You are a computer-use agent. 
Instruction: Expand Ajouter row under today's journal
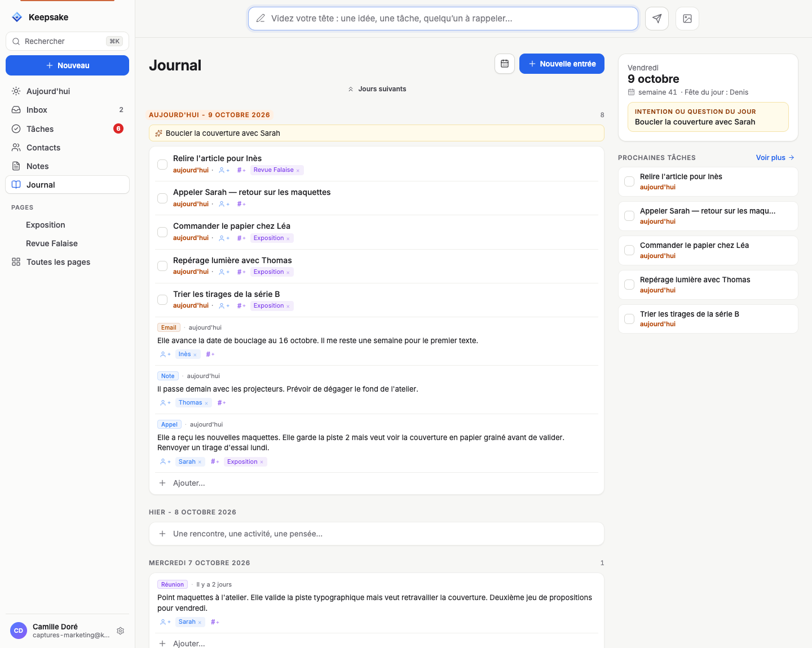[x=377, y=483]
